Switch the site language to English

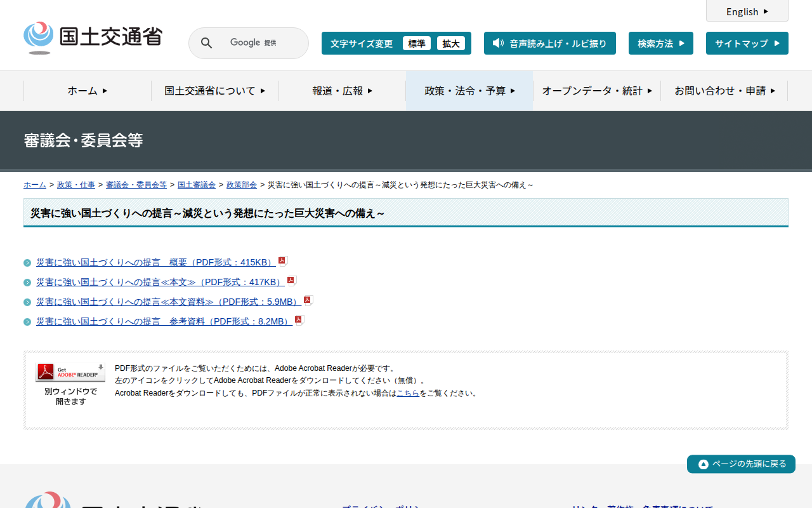tap(747, 11)
